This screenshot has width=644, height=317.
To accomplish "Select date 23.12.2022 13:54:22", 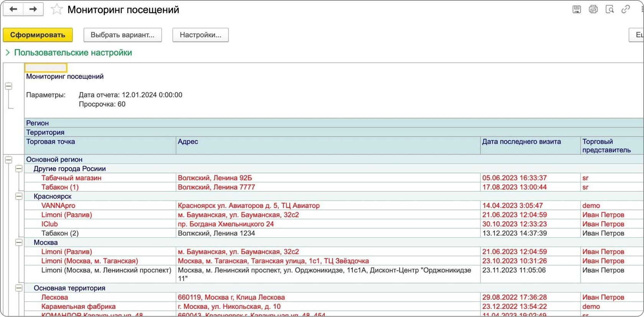I will pos(514,306).
